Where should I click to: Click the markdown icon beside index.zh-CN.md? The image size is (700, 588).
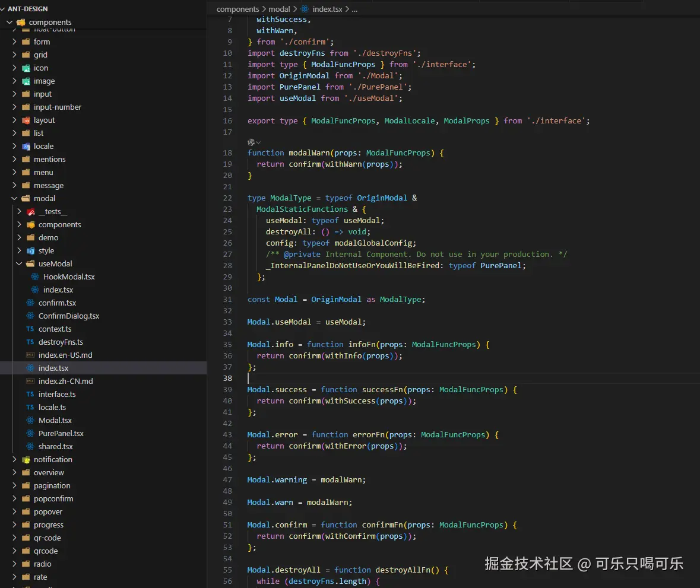tap(30, 381)
